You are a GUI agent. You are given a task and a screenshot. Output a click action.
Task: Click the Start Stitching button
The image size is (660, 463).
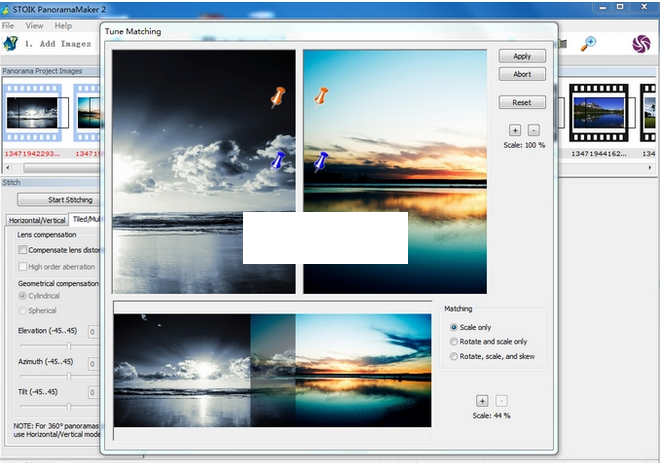point(59,200)
